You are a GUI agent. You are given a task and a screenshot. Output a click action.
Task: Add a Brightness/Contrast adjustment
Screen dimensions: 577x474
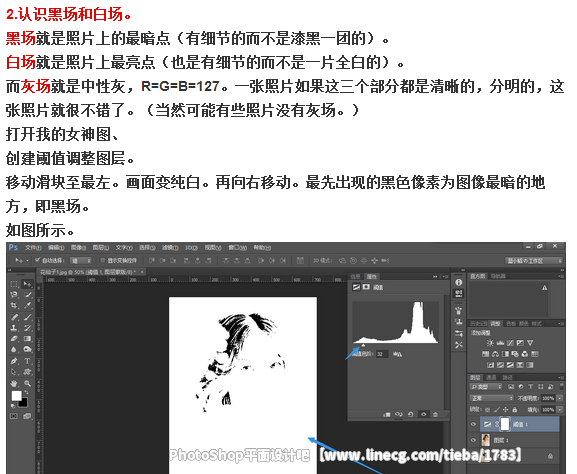[x=490, y=343]
